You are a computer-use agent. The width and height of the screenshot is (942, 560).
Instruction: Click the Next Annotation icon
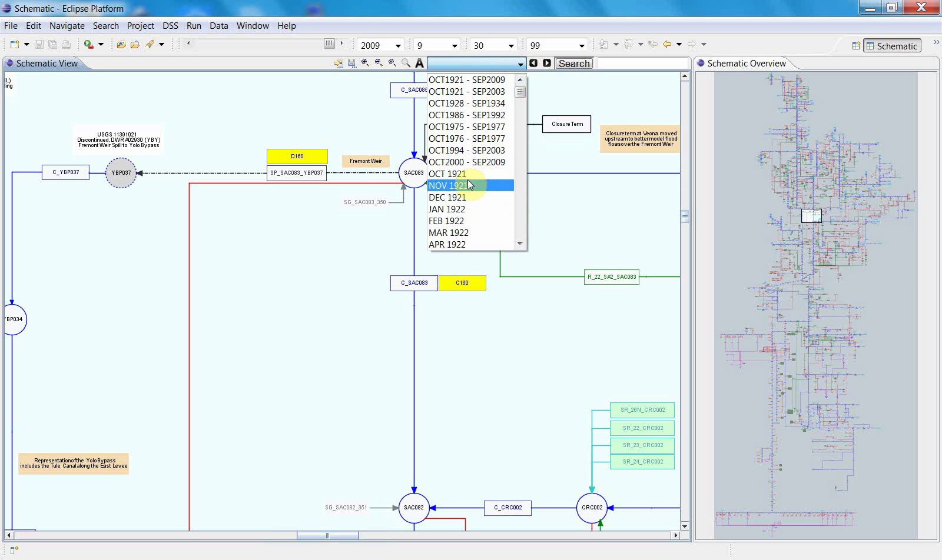[603, 45]
